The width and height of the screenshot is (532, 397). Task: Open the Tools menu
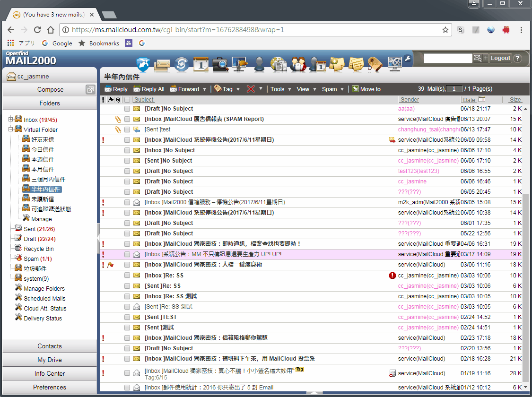[280, 89]
